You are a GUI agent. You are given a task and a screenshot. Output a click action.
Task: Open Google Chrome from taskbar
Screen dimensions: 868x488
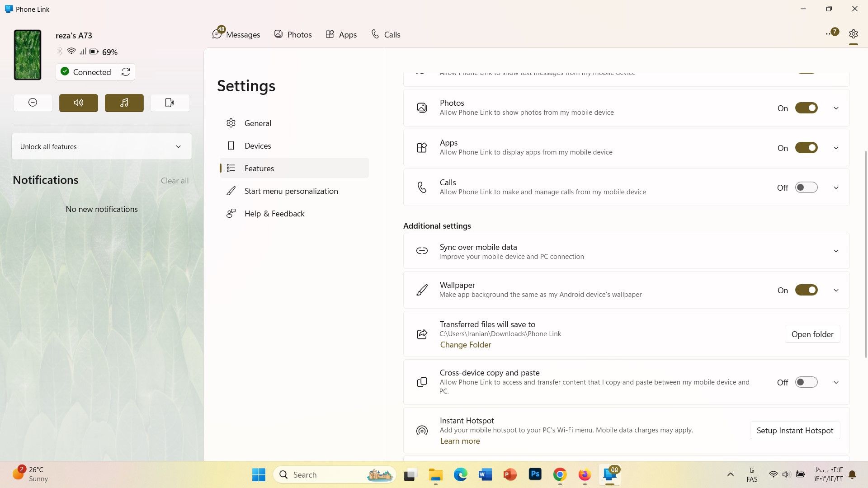560,474
